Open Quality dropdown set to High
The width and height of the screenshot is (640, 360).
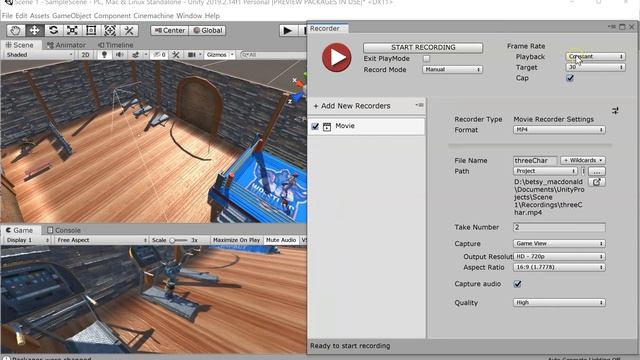point(559,303)
